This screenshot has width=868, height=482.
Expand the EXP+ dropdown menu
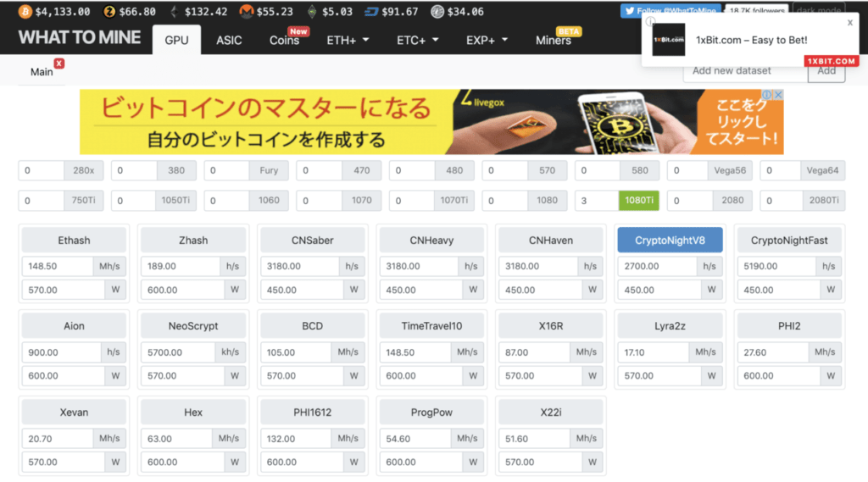(487, 40)
